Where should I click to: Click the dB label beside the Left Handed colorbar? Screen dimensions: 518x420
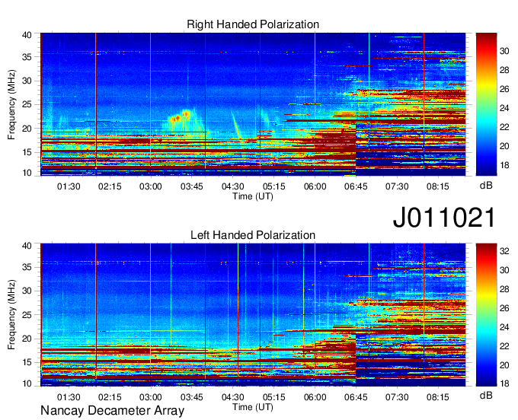[486, 395]
